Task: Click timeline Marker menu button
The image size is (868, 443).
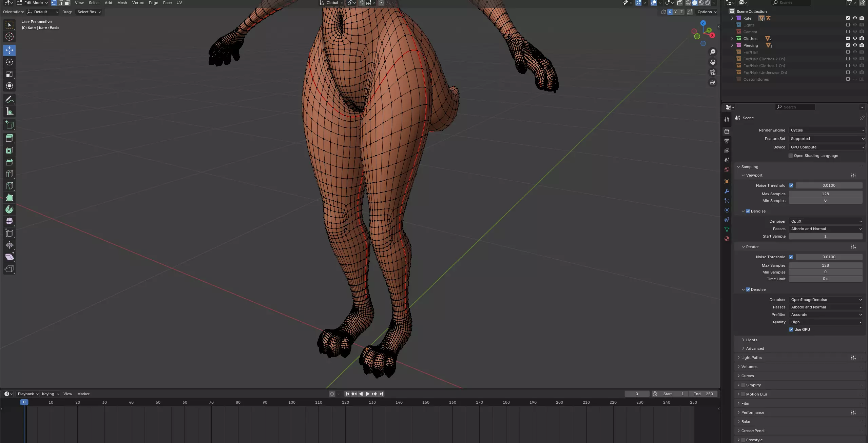Action: 83,394
